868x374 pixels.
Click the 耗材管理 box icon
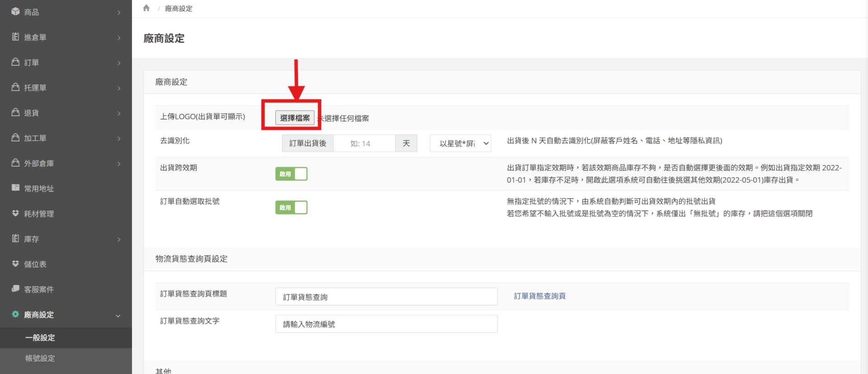click(15, 213)
